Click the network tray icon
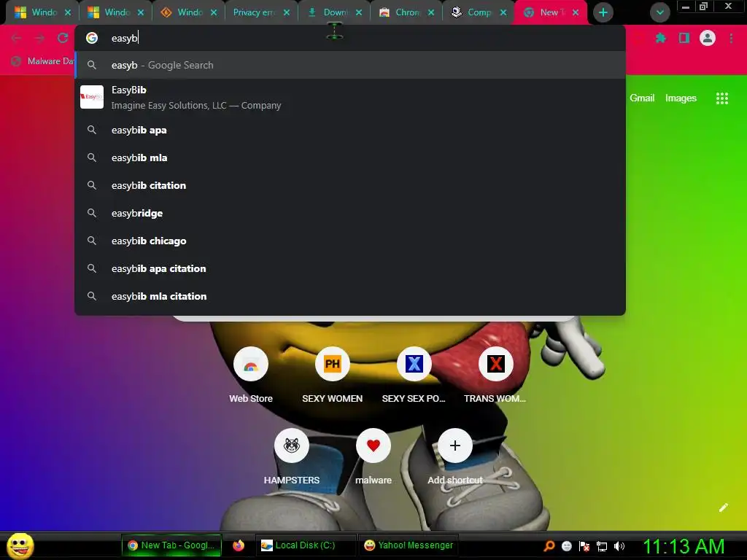This screenshot has height=560, width=747. pyautogui.click(x=602, y=546)
